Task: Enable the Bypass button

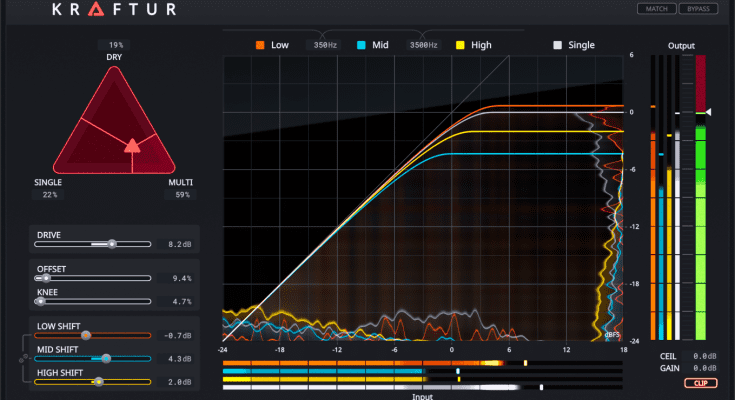Action: 701,9
